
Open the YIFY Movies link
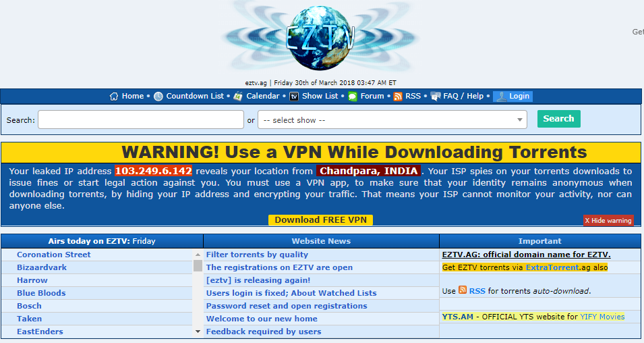pyautogui.click(x=602, y=316)
